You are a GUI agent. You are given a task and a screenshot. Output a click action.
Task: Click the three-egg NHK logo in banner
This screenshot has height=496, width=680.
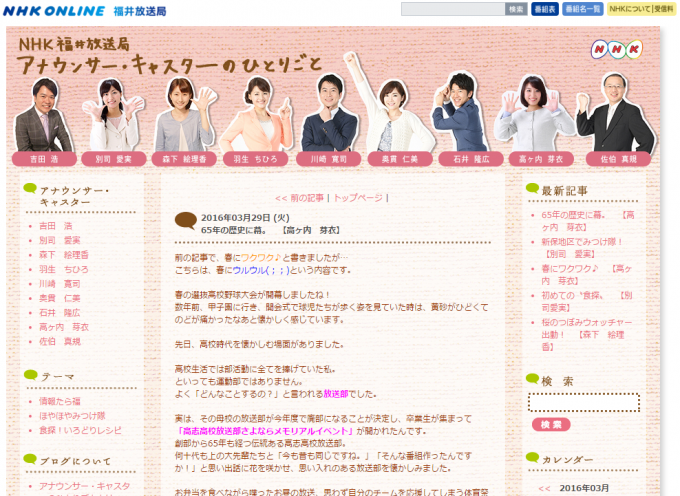point(617,49)
